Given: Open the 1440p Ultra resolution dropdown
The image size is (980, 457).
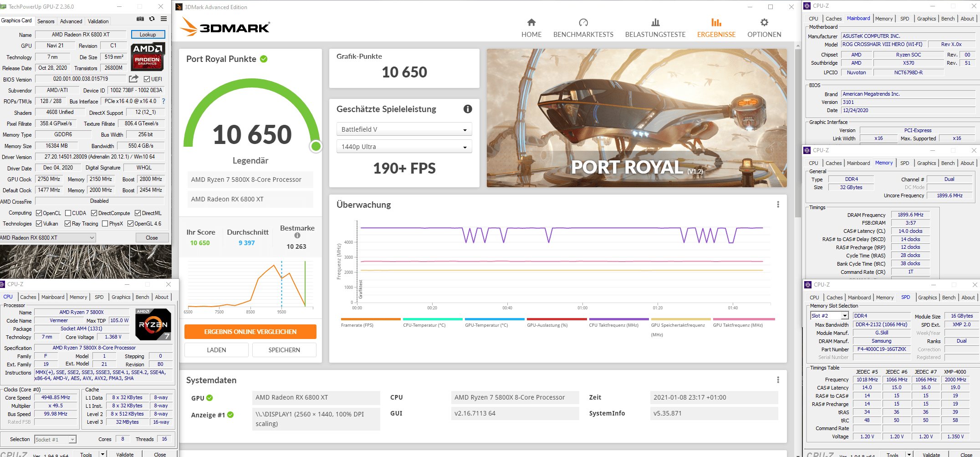Looking at the screenshot, I should (404, 147).
